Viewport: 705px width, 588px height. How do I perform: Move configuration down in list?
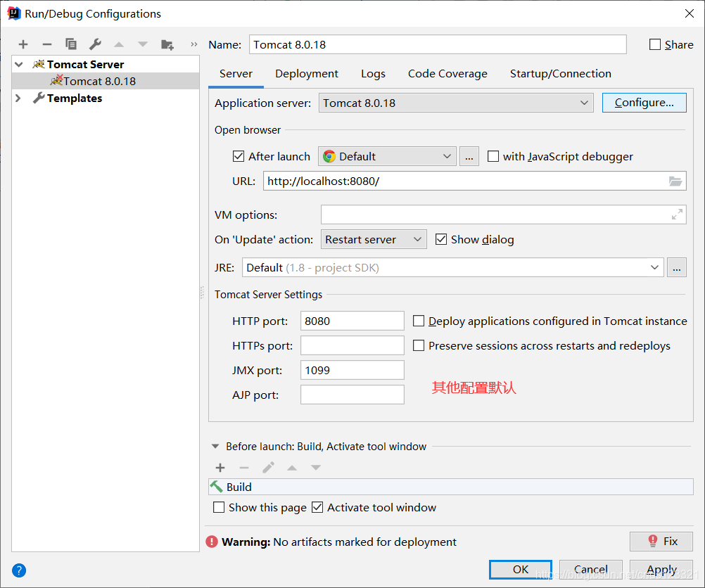[x=143, y=44]
